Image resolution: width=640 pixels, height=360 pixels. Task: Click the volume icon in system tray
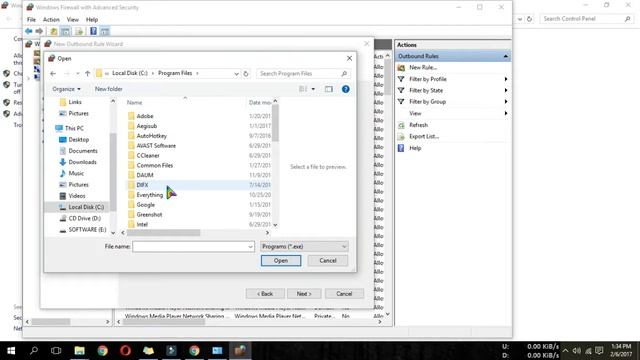coord(576,351)
